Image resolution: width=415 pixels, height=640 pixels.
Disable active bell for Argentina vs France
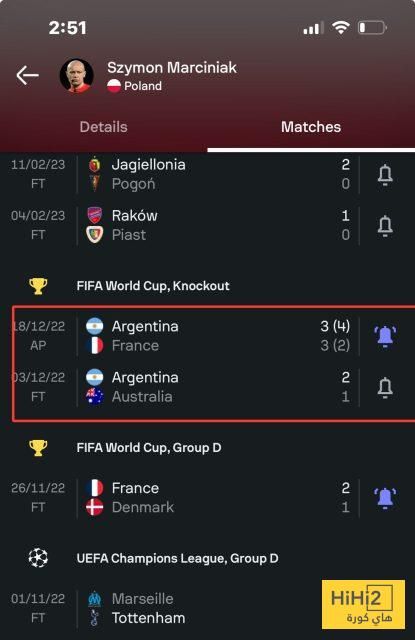pyautogui.click(x=385, y=336)
